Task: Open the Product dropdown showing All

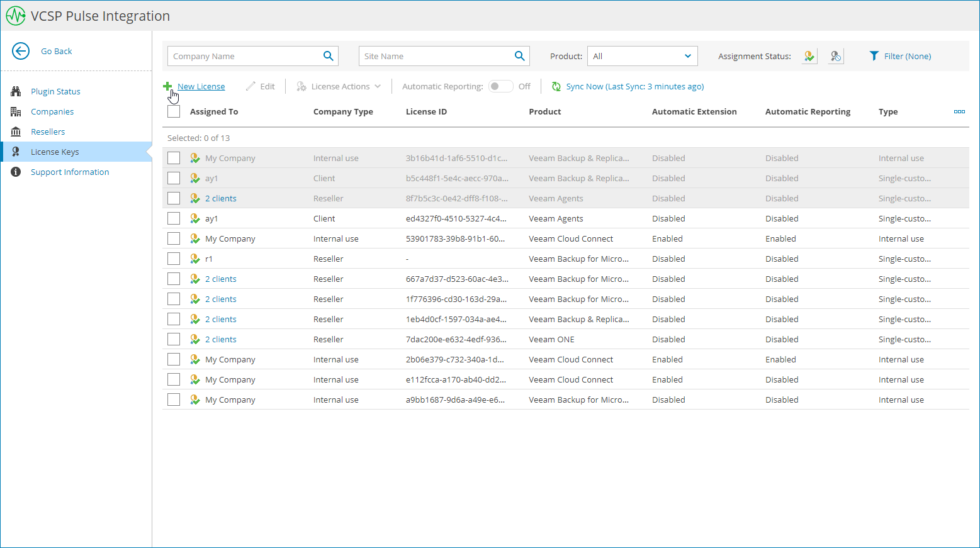Action: [642, 56]
